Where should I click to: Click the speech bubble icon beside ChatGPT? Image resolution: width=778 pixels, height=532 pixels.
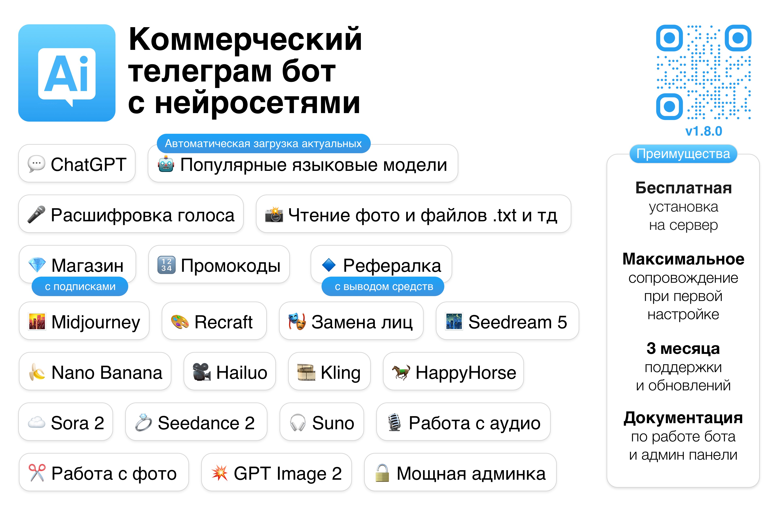click(x=36, y=164)
